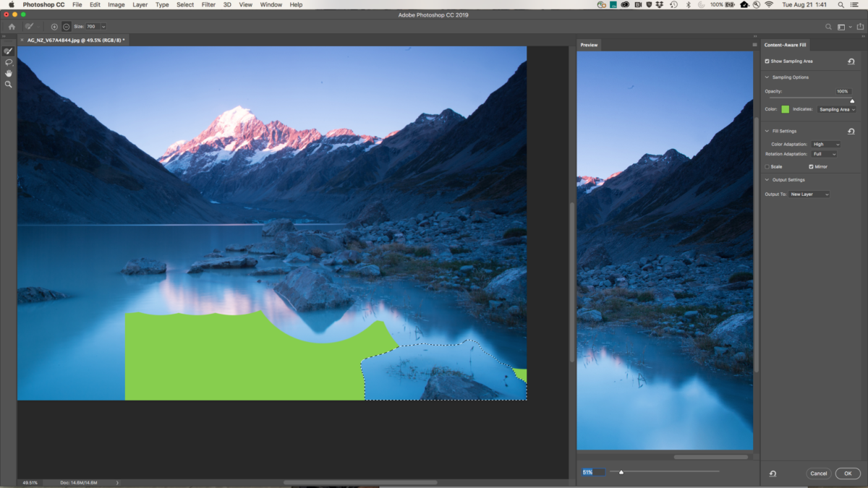This screenshot has width=868, height=488.
Task: Disable the Mirror checkbox
Action: click(811, 167)
